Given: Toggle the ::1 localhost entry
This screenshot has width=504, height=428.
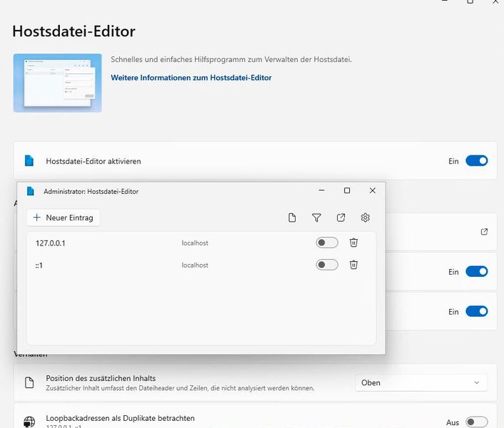Looking at the screenshot, I should 326,265.
